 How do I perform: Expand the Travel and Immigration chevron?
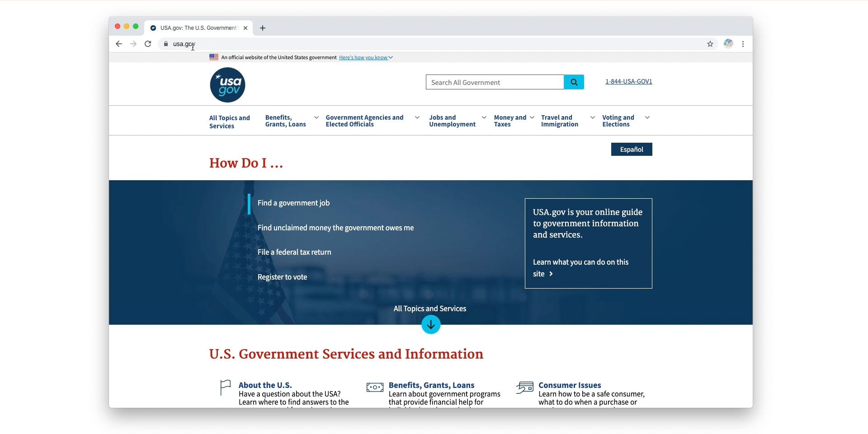coord(593,117)
